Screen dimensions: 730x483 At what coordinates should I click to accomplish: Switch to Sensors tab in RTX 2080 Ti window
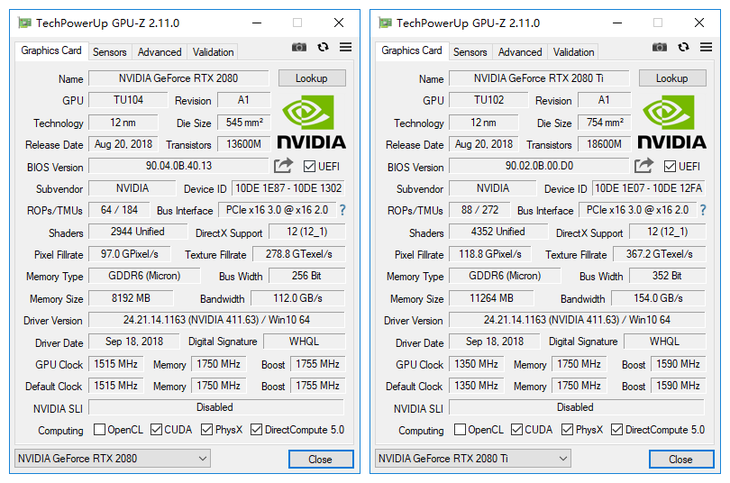click(470, 52)
